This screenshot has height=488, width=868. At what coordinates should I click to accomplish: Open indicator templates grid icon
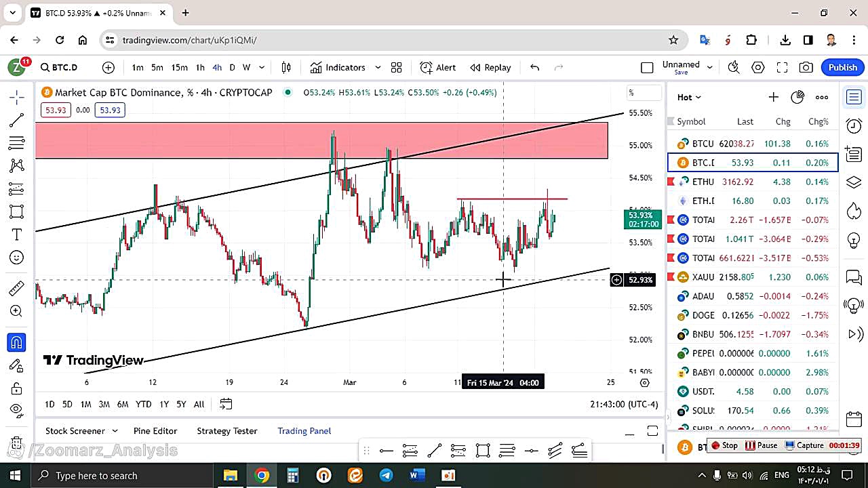point(397,67)
